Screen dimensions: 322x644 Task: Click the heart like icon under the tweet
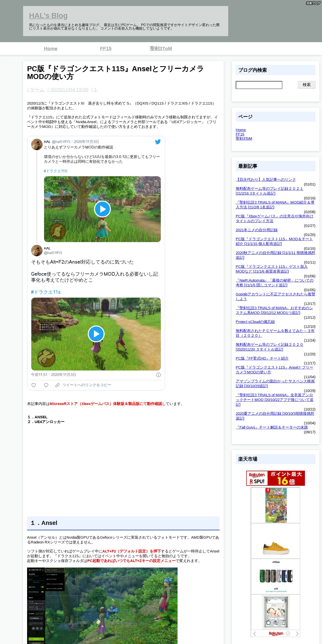pyautogui.click(x=34, y=385)
